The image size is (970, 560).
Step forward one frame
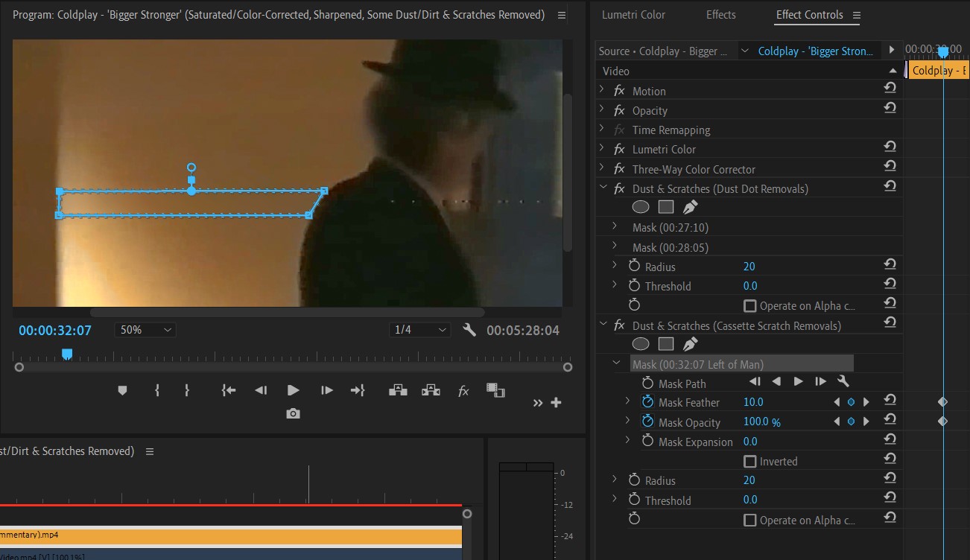pos(326,389)
